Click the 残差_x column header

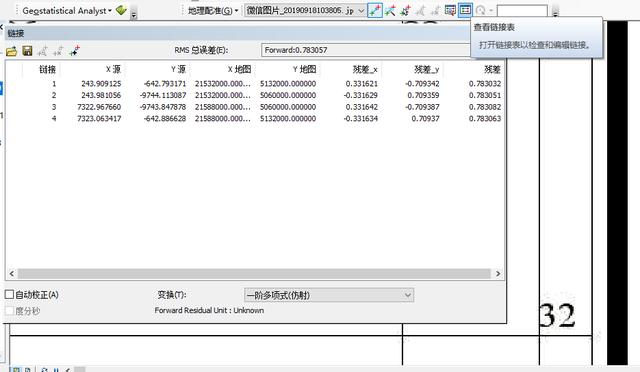[x=351, y=69]
